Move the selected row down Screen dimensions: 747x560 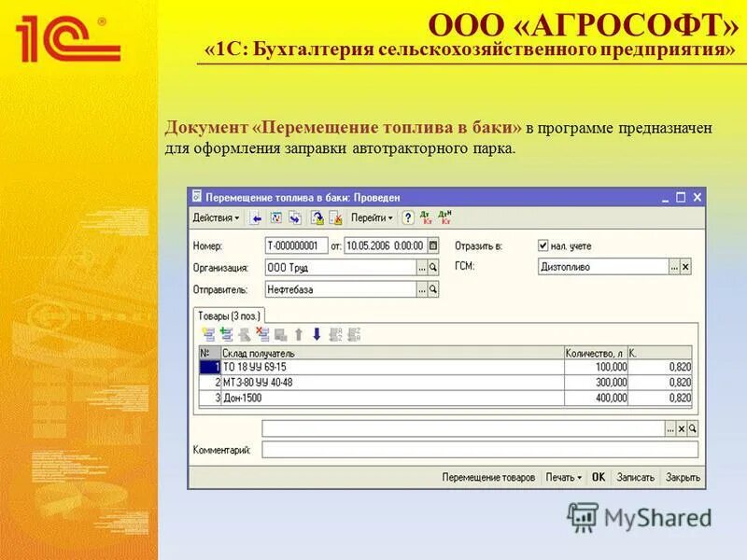[x=317, y=334]
